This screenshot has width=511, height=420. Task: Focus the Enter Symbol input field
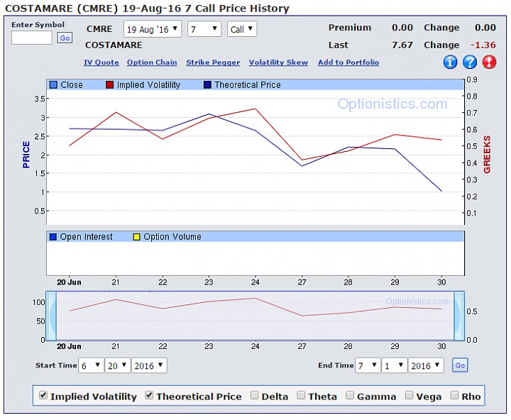32,38
